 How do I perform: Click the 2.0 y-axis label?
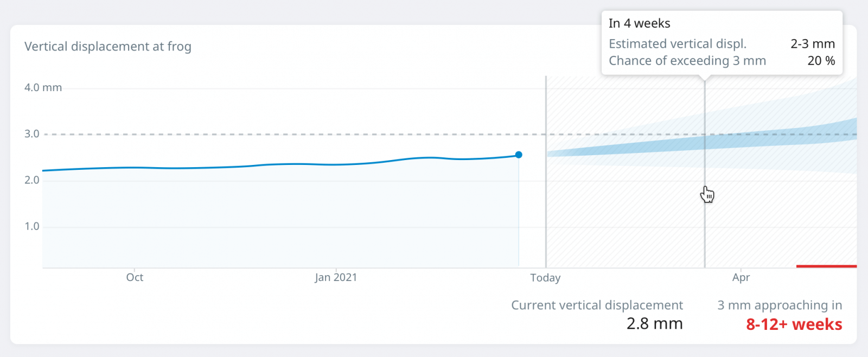point(32,180)
